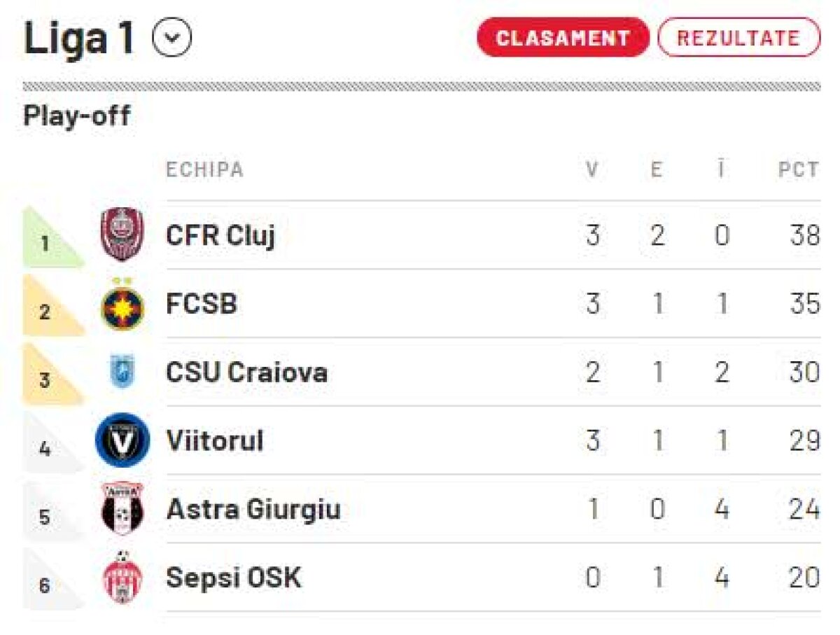Click the Play-off section heading
This screenshot has height=635, width=840.
(x=77, y=116)
